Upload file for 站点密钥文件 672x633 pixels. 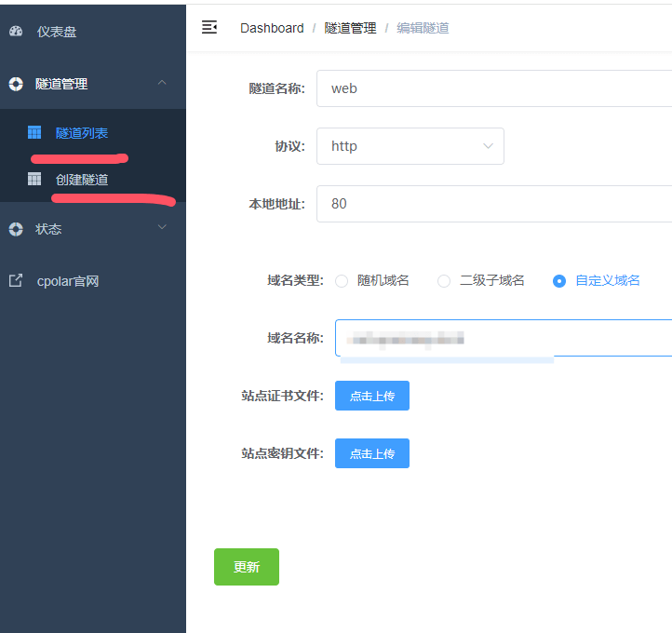click(372, 453)
